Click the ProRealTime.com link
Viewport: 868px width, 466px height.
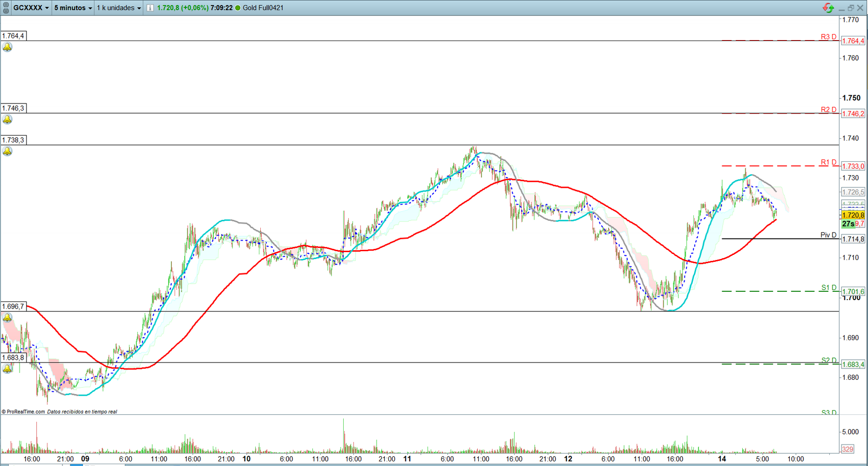tap(26, 411)
